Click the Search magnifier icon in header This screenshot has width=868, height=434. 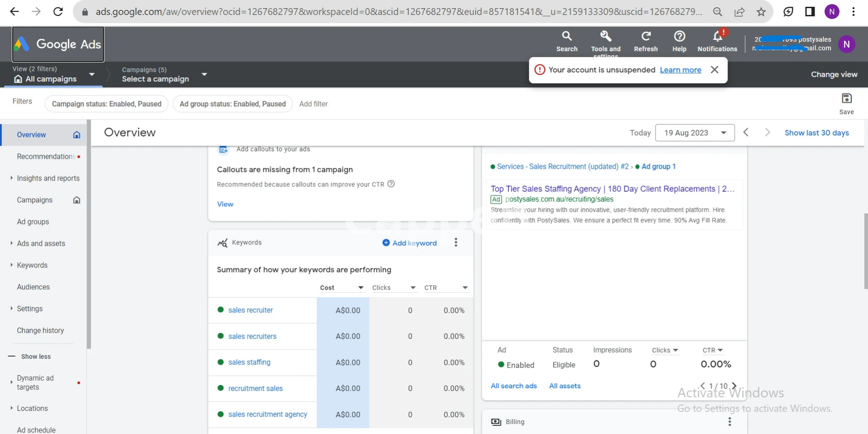[x=566, y=36]
